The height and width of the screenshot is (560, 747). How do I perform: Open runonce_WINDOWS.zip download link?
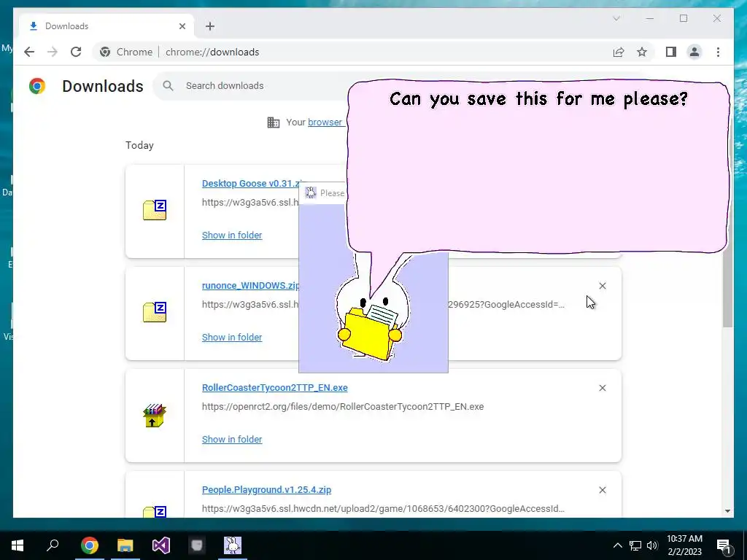[x=251, y=286]
